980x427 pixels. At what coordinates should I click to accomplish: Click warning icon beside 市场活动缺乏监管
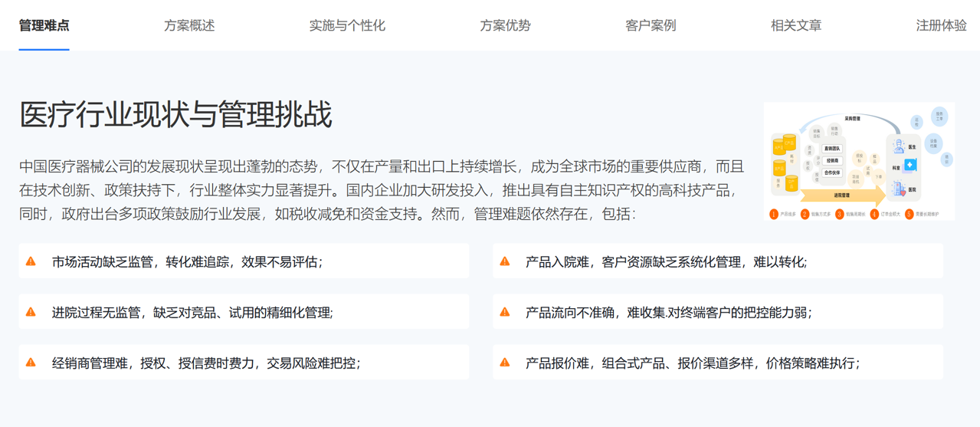pos(31,261)
